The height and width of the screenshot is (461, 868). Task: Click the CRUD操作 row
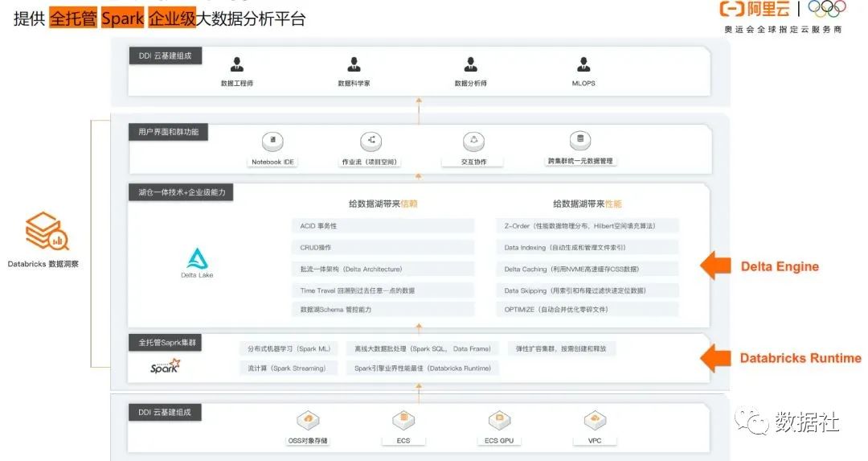pyautogui.click(x=383, y=248)
